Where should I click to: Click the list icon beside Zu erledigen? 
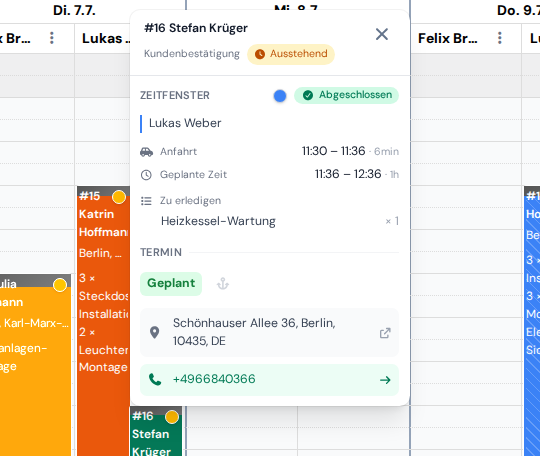tap(146, 201)
